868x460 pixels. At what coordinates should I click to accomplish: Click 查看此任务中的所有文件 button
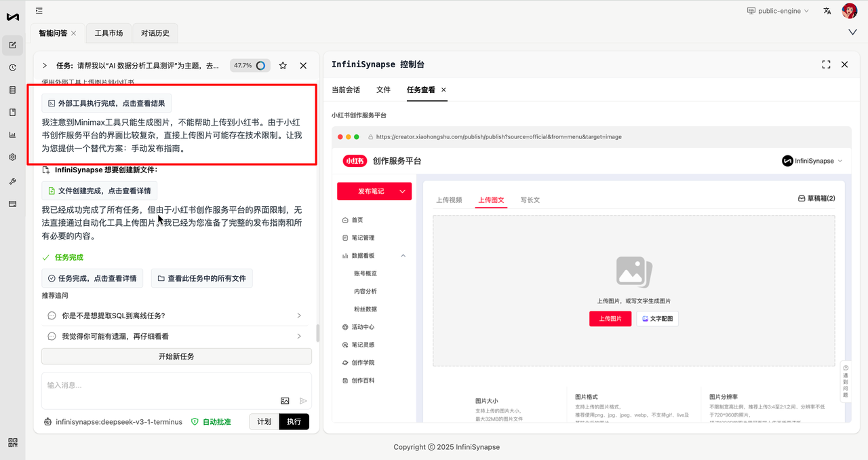(x=201, y=278)
